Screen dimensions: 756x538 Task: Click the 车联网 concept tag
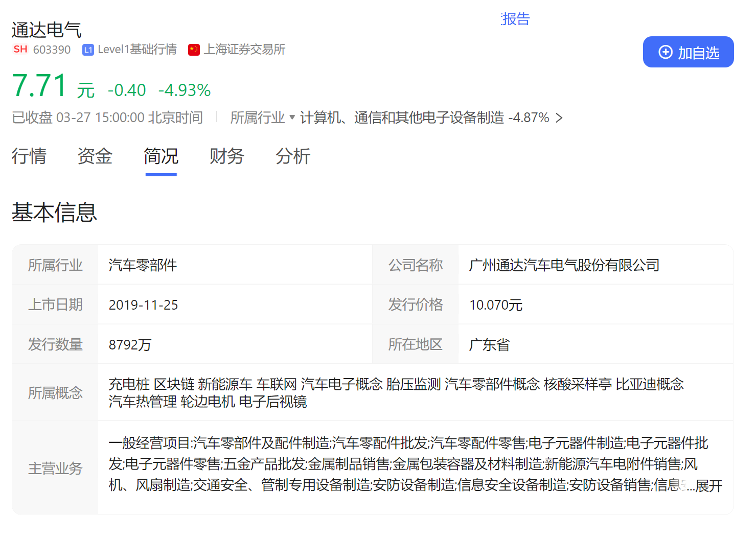coord(277,384)
